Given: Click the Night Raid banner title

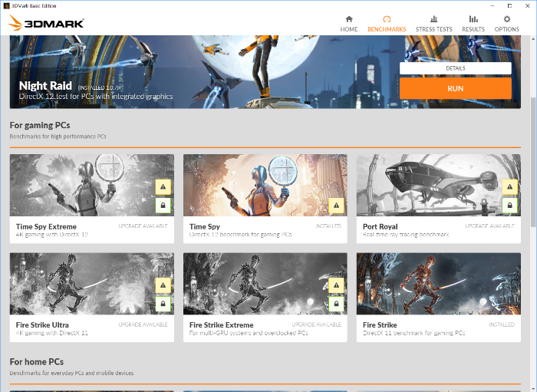Looking at the screenshot, I should click(45, 86).
